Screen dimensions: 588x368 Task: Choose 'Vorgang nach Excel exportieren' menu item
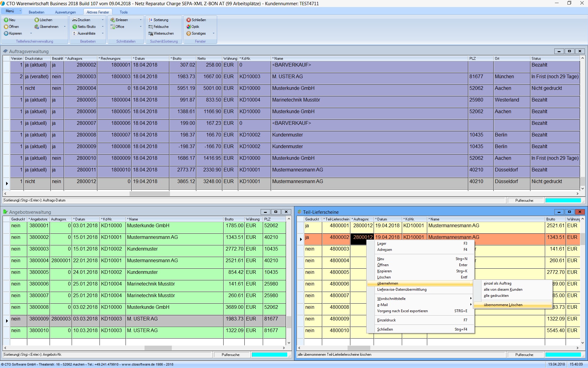[x=402, y=311]
